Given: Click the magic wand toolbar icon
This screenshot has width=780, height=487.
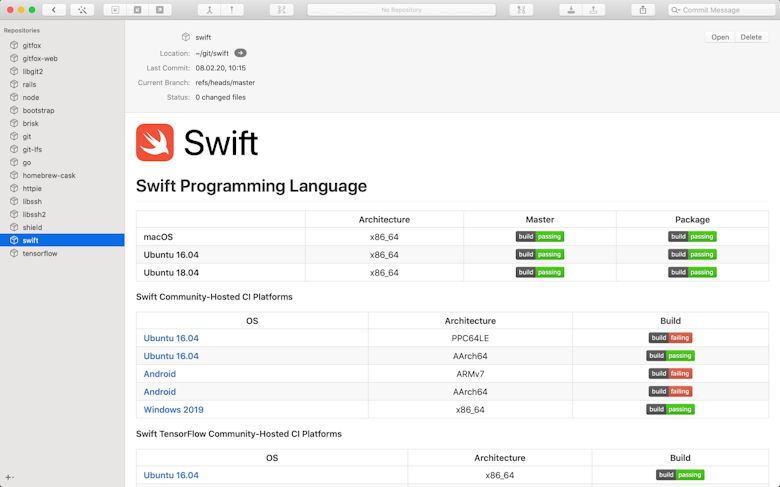Looking at the screenshot, I should tap(82, 10).
